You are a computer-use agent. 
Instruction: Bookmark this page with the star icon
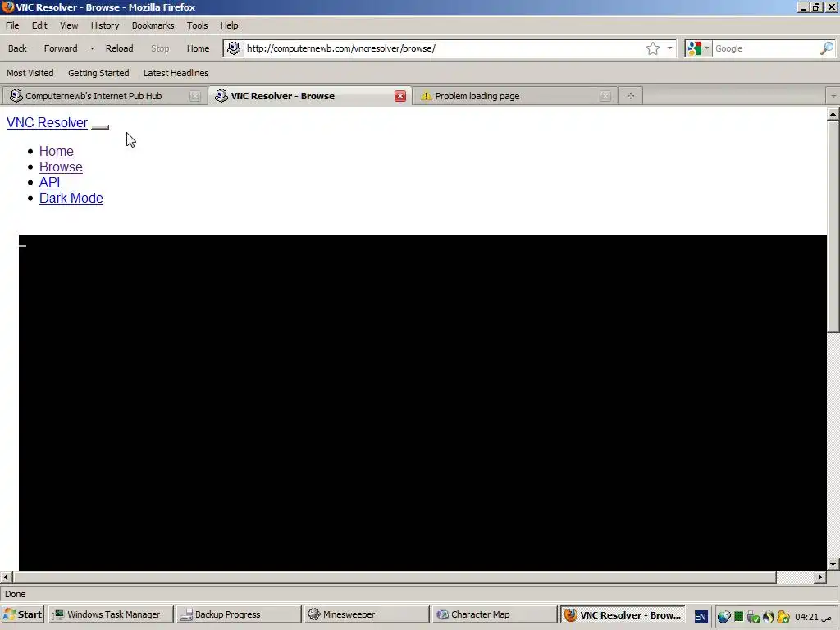tap(652, 48)
